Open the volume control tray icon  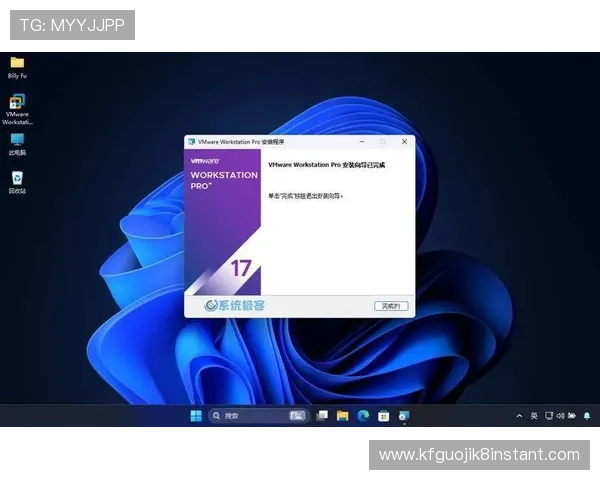(560, 415)
